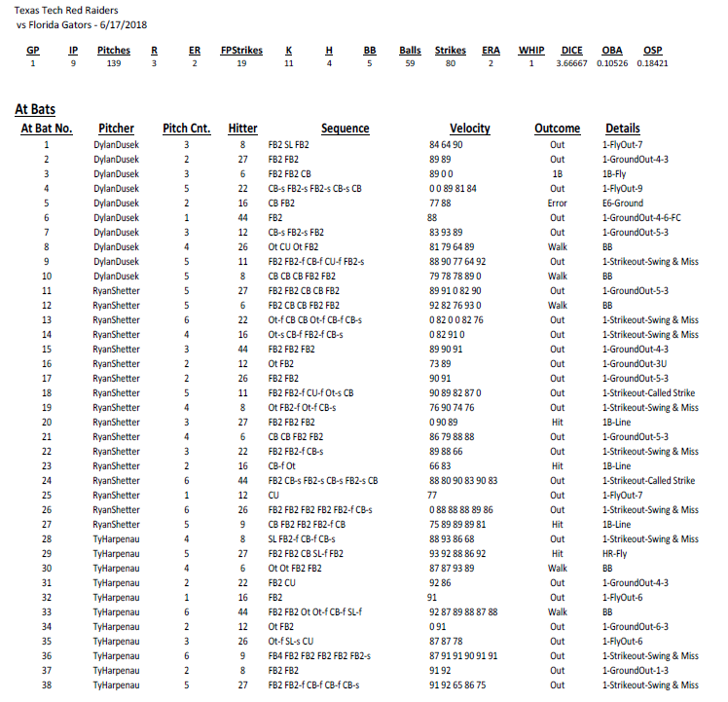Click the 'Error' outcome in at bat 5

[557, 203]
